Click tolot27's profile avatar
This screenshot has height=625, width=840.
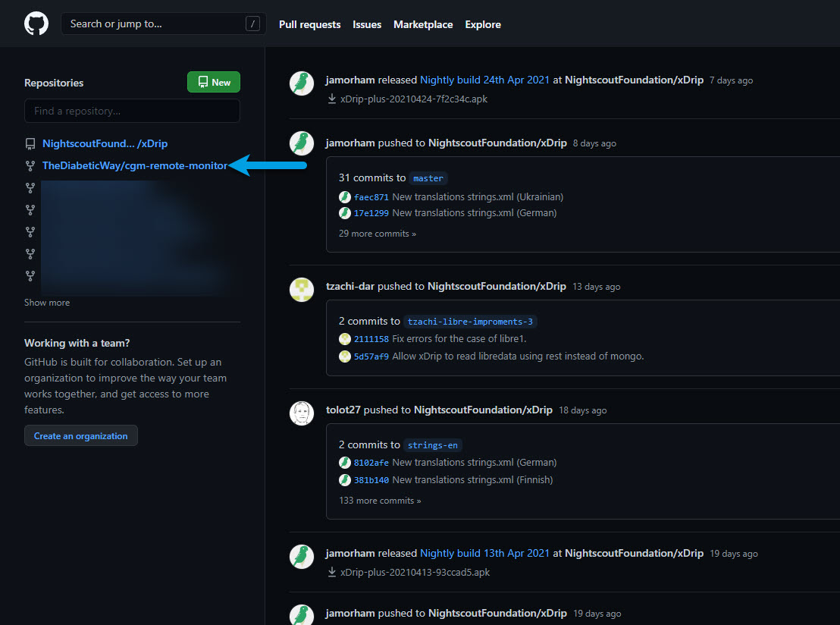[x=302, y=413]
